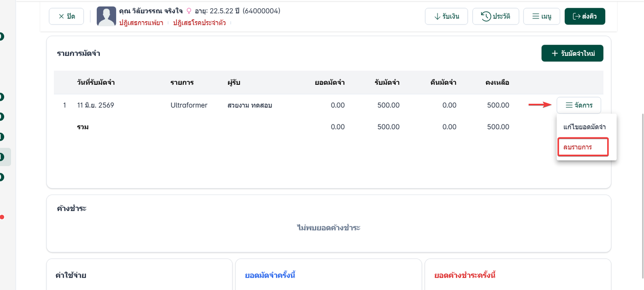Expand the จัดการ manage dropdown

[x=579, y=105]
